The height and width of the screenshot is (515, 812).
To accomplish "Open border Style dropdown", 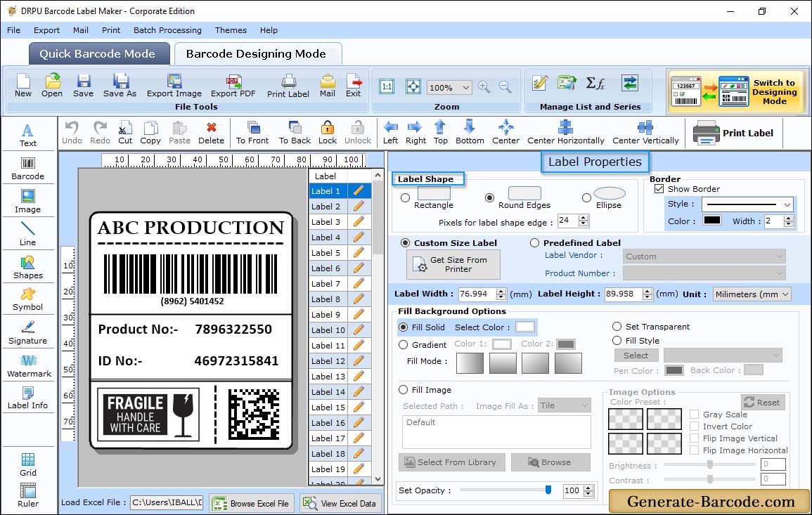I will (x=787, y=204).
